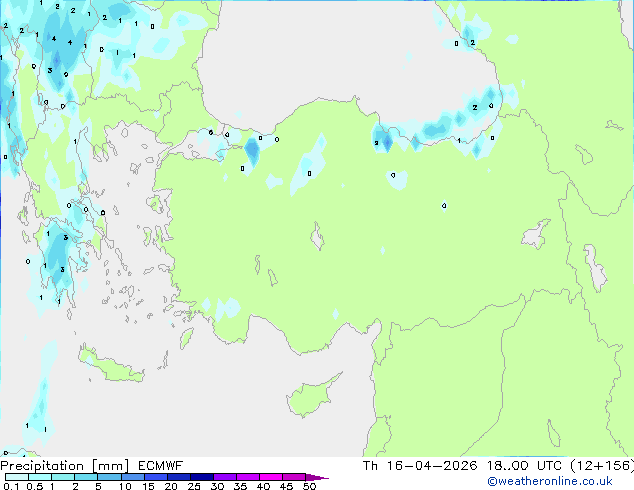Pick the 15–20 mm legend color box
The height and width of the screenshot is (490, 634).
[x=155, y=477]
